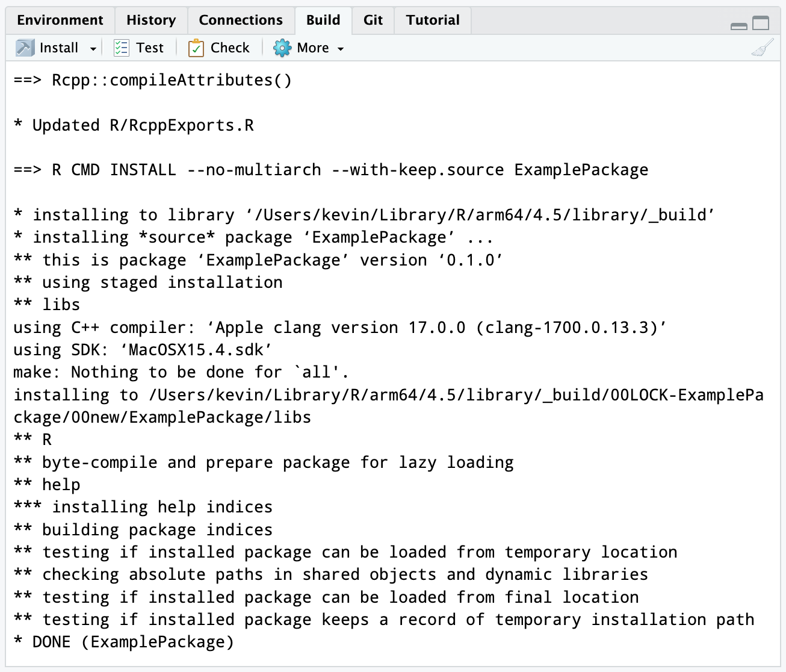
Task: Open the Install dropdown arrow
Action: [x=93, y=49]
